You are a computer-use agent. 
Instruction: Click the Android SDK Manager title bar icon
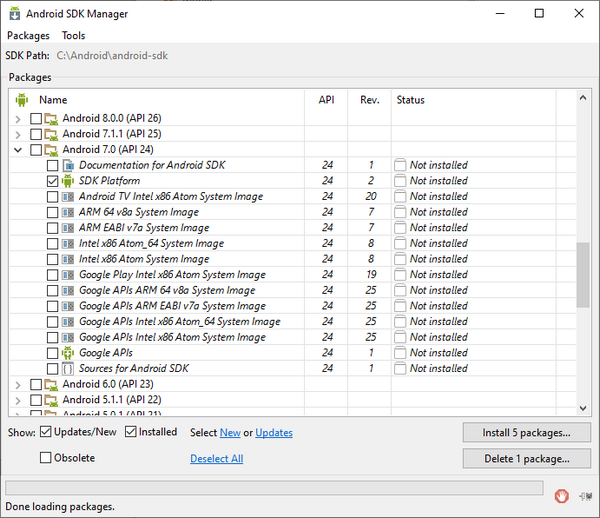pos(15,13)
